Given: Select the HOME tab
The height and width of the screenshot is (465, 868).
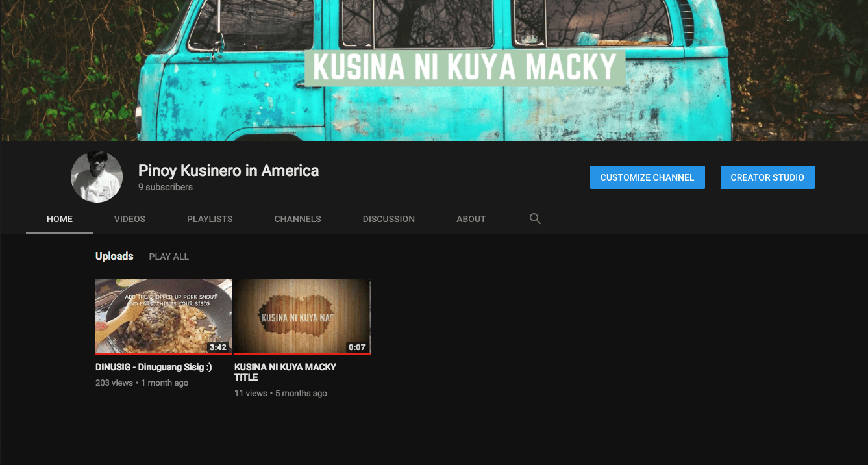Looking at the screenshot, I should 60,219.
